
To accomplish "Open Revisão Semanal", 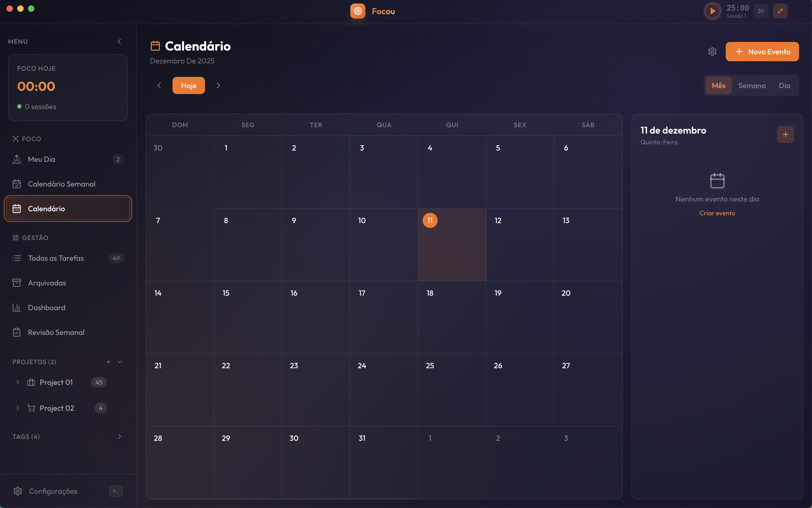I will click(x=56, y=332).
